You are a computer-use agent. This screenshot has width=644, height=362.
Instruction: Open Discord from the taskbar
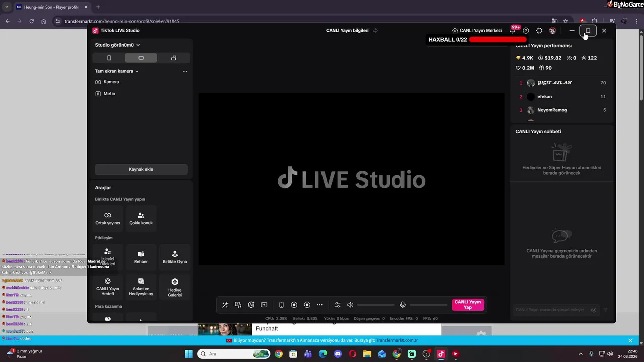tap(338, 354)
